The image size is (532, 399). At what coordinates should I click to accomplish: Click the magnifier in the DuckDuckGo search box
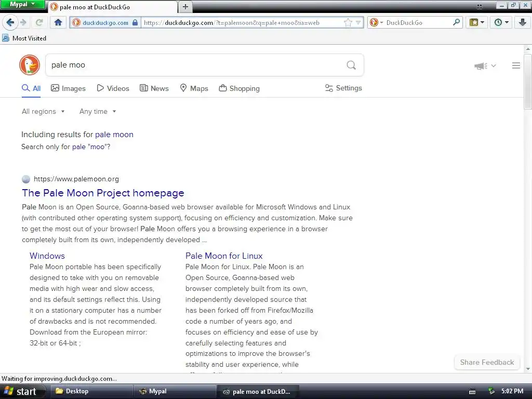pyautogui.click(x=457, y=22)
